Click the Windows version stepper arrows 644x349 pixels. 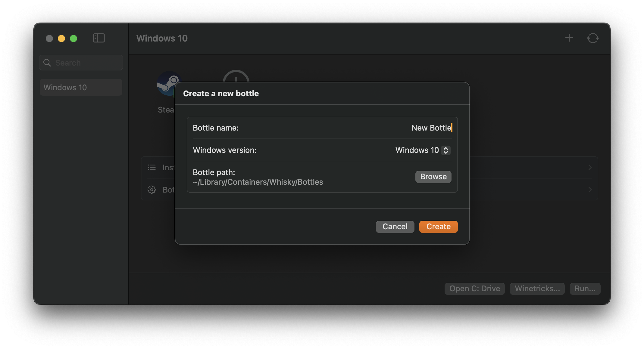(446, 150)
